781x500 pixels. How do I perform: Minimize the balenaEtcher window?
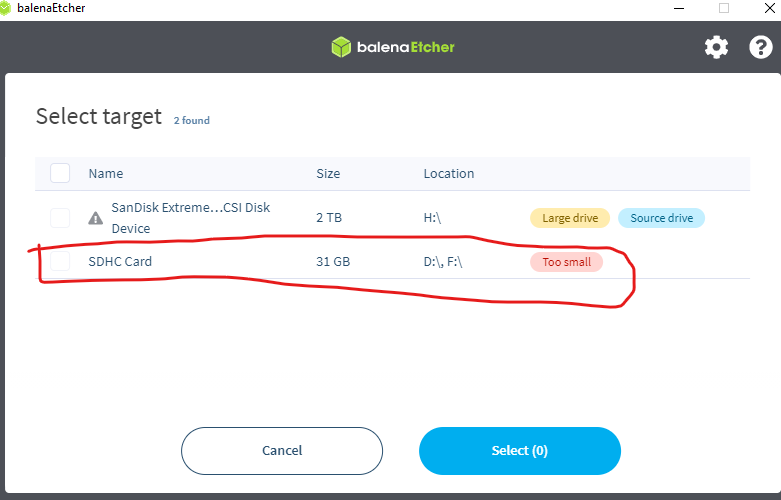679,8
